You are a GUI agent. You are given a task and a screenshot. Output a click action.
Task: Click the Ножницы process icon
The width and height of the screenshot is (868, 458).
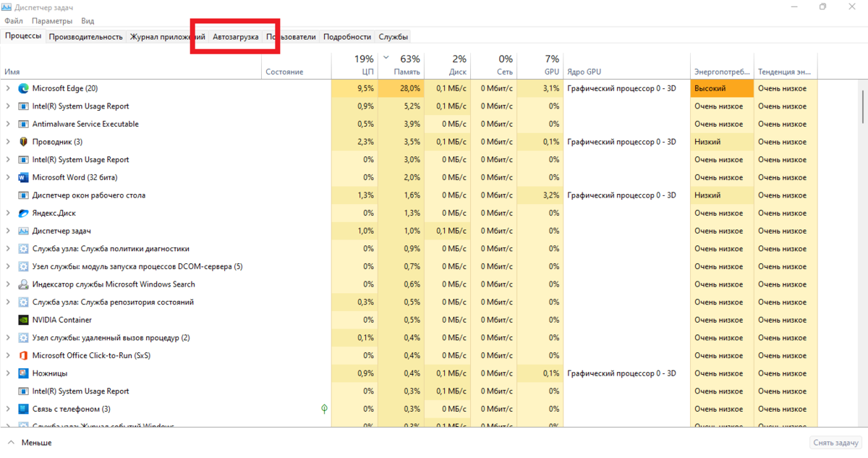(23, 373)
